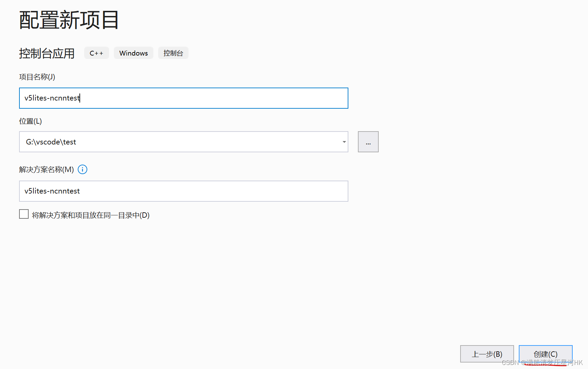This screenshot has height=369, width=588.
Task: Enable placing solution and project in same directory
Action: 24,214
